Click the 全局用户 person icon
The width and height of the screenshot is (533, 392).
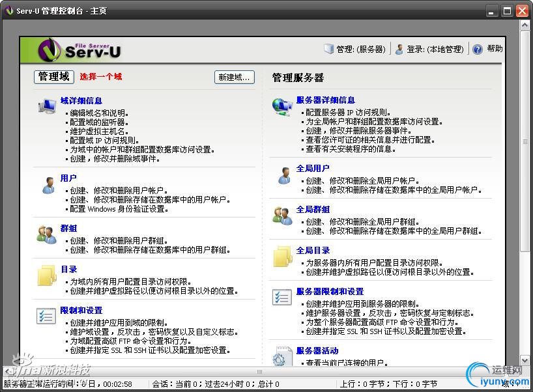pyautogui.click(x=284, y=176)
